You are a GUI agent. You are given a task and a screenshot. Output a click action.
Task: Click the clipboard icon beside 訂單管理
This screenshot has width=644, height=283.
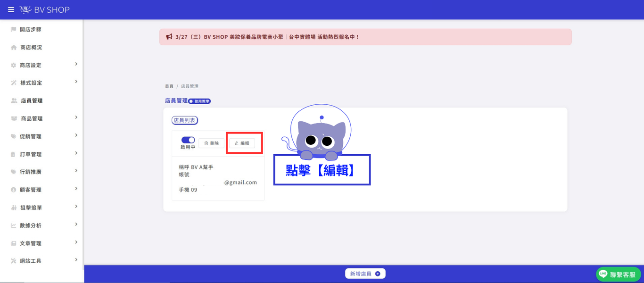click(14, 154)
